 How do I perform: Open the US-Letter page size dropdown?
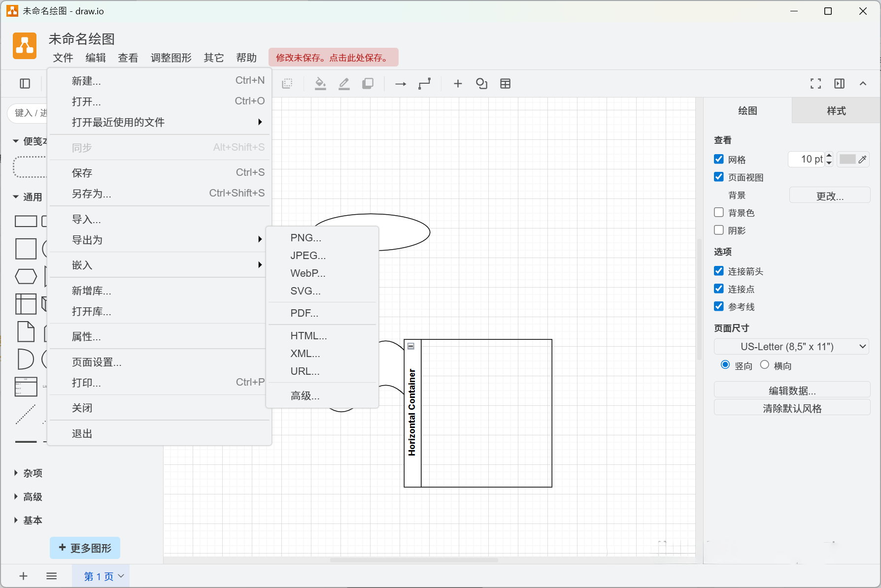[791, 347]
